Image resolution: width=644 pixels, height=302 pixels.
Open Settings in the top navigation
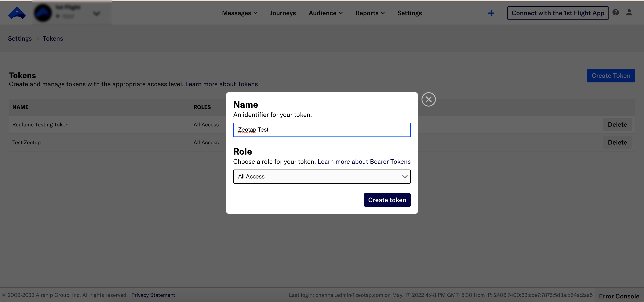click(x=409, y=13)
